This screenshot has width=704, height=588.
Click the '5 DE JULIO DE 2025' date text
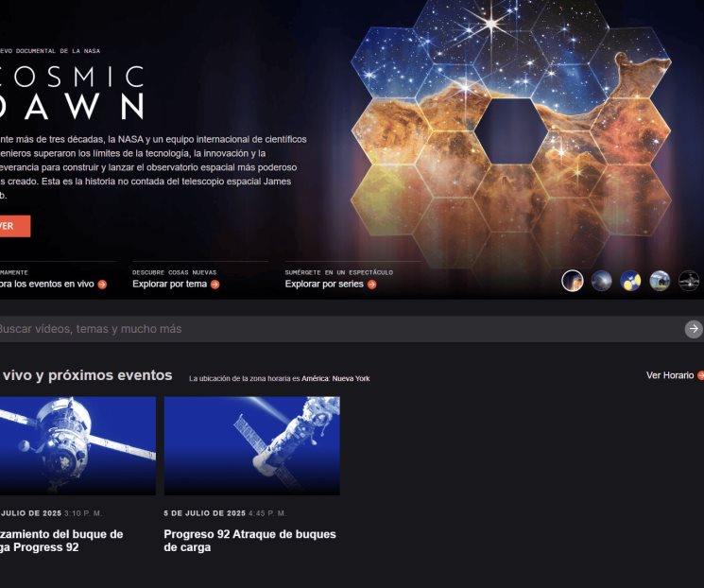pos(205,513)
